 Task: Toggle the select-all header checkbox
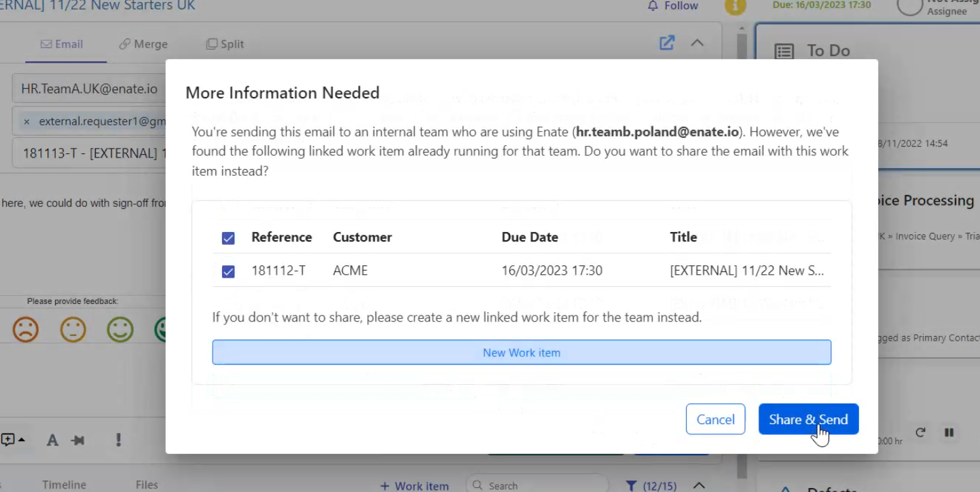(x=228, y=238)
